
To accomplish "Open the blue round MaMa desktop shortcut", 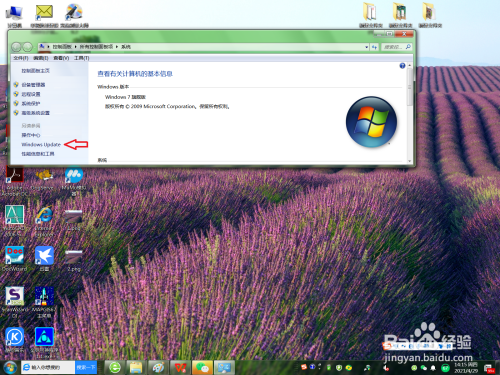I will tap(74, 181).
